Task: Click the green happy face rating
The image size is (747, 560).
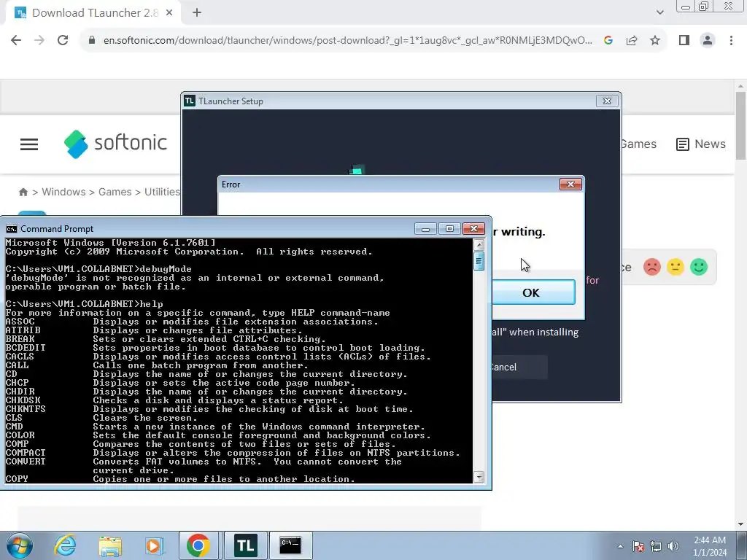Action: click(699, 267)
